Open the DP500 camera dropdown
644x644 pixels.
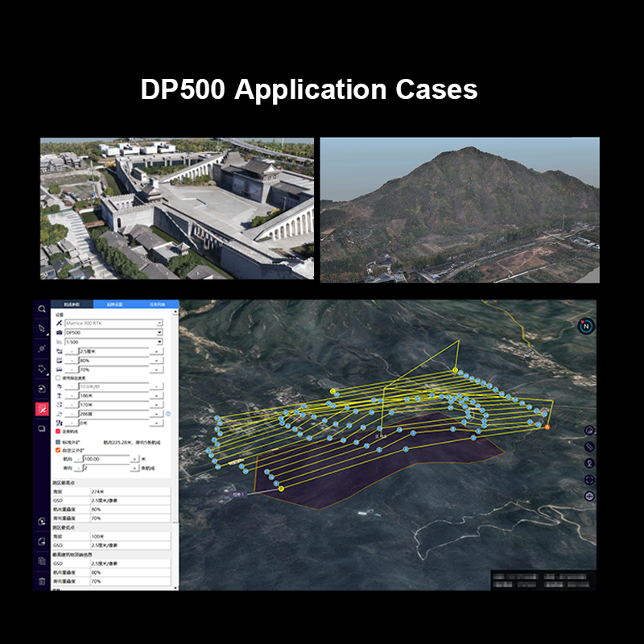point(159,332)
